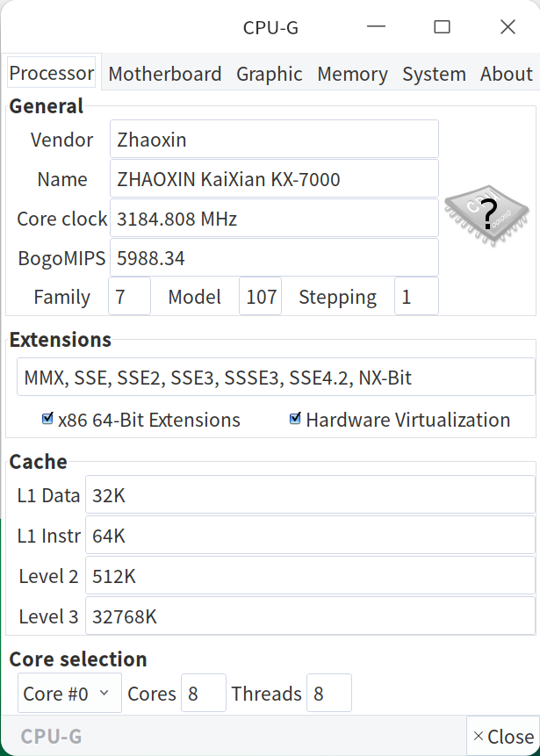Switch to the Motherboard tab
540x756 pixels.
(x=164, y=75)
